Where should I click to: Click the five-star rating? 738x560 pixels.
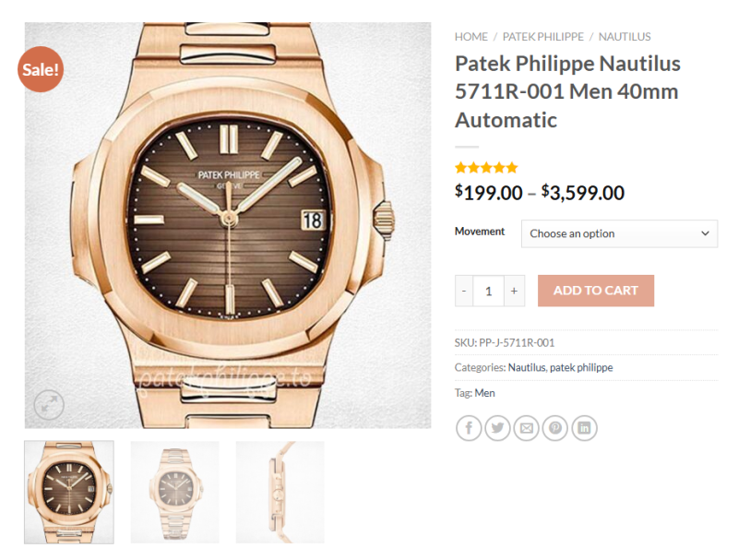tap(486, 168)
